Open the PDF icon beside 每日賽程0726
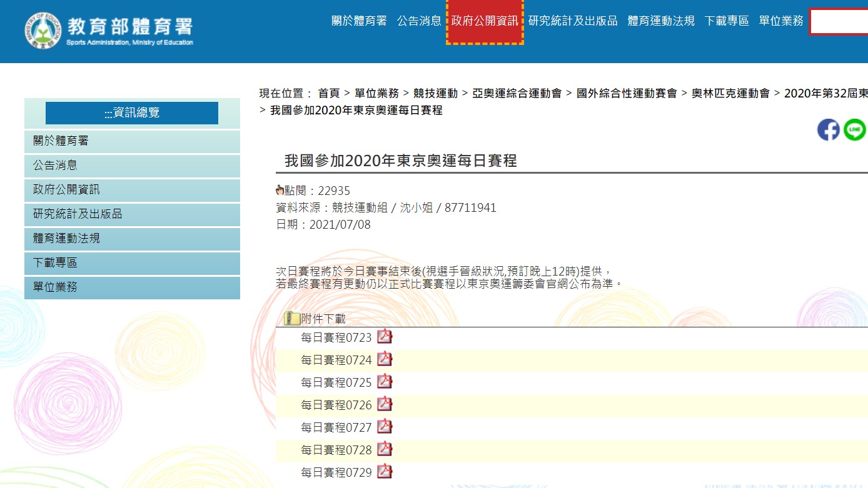 click(x=384, y=404)
